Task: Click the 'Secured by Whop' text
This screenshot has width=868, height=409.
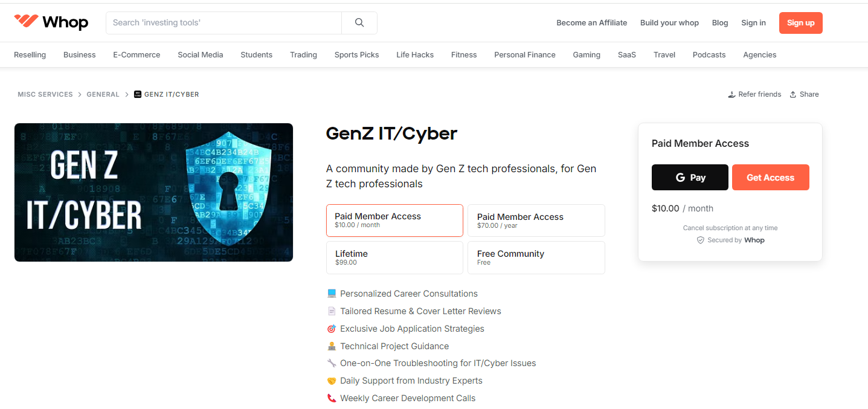Action: pyautogui.click(x=736, y=240)
